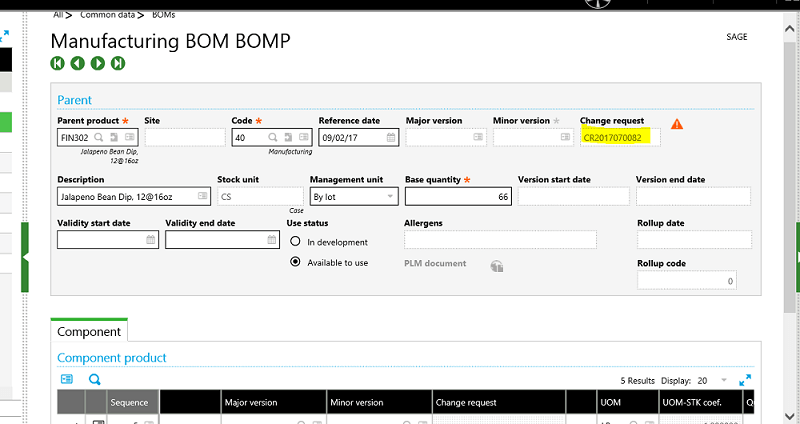Image resolution: width=800 pixels, height=424 pixels.
Task: Click the BOMs breadcrumb link
Action: (x=167, y=16)
